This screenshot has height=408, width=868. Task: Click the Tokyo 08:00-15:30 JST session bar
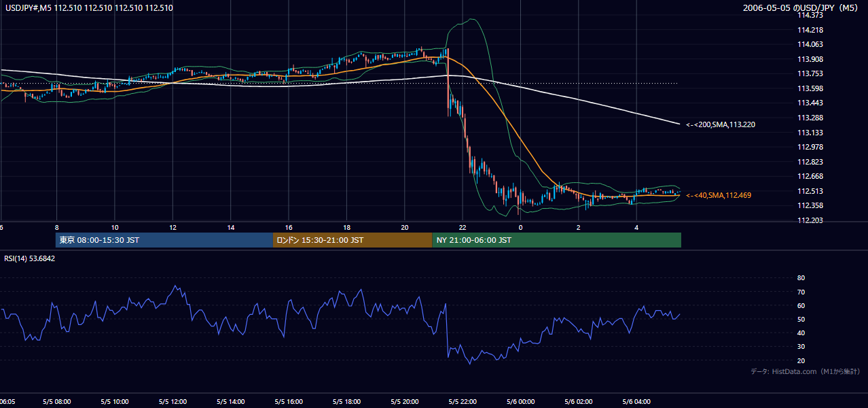tap(164, 240)
